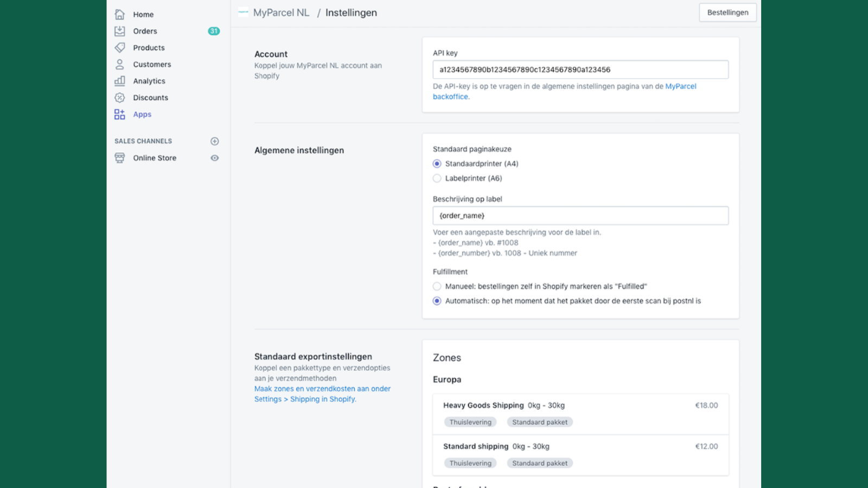868x488 pixels.
Task: Click the €18.00 price
Action: pos(706,405)
